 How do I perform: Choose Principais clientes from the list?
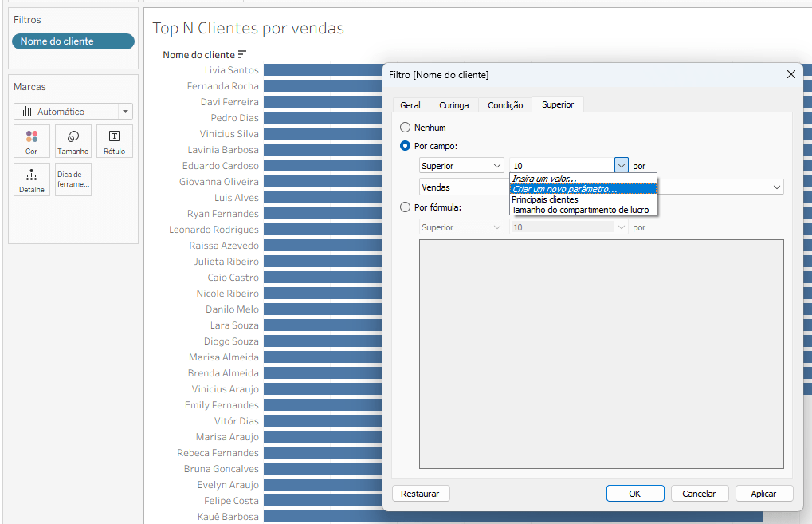pyautogui.click(x=545, y=199)
